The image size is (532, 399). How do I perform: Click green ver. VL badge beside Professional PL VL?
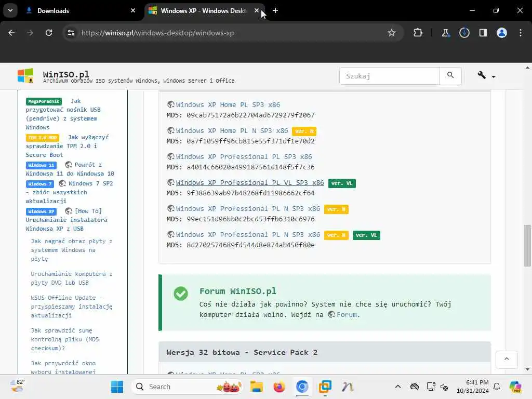tap(342, 183)
